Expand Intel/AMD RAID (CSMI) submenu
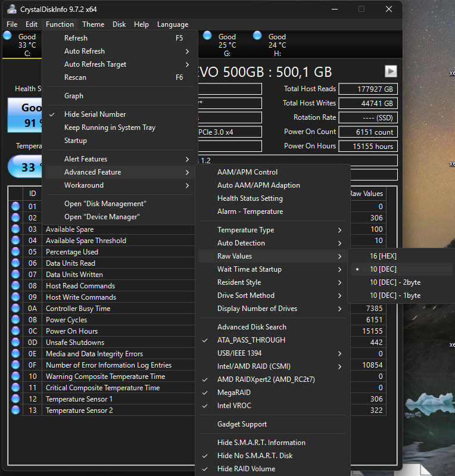The height and width of the screenshot is (476, 455). click(x=272, y=366)
